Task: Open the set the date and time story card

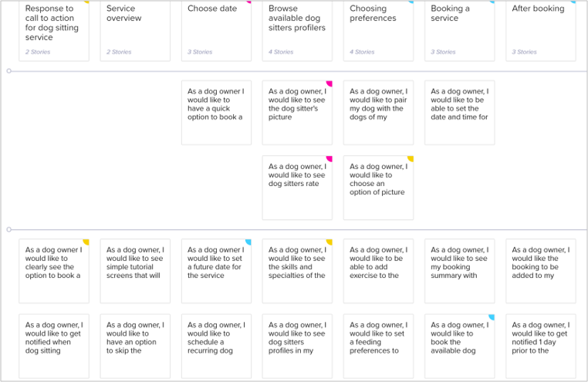Action: 459,113
